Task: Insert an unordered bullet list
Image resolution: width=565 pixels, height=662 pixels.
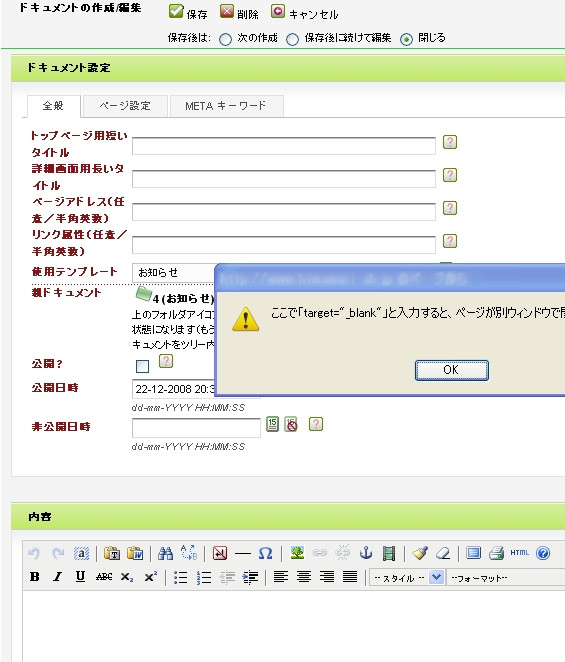Action: click(180, 577)
